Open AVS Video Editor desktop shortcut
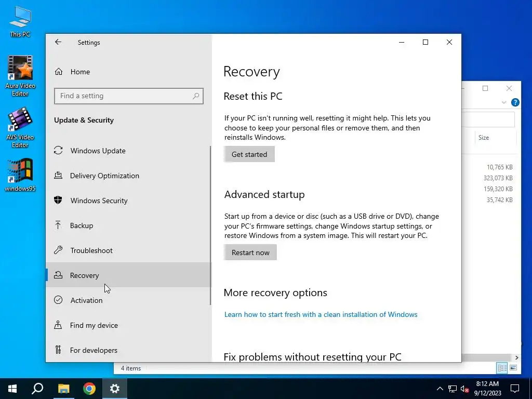This screenshot has width=532, height=399. (x=20, y=128)
